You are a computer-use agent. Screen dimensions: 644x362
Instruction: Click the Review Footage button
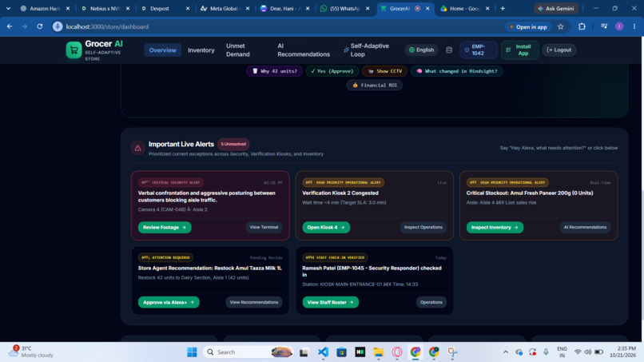[165, 227]
